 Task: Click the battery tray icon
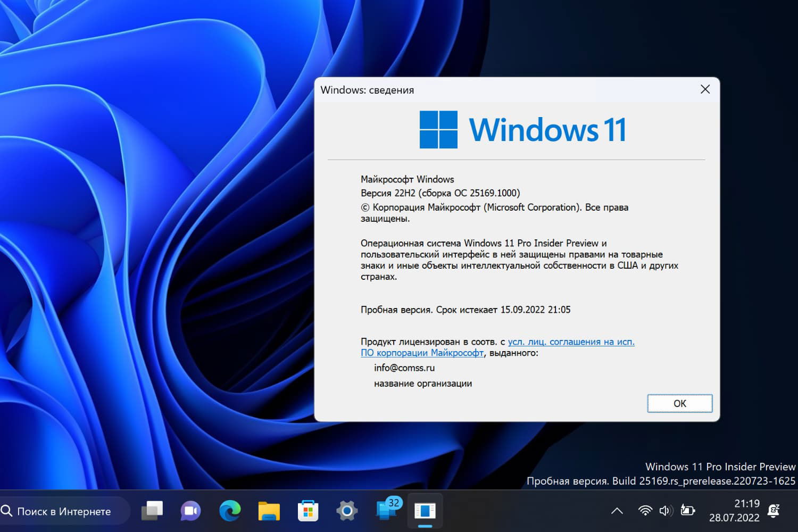pyautogui.click(x=687, y=511)
